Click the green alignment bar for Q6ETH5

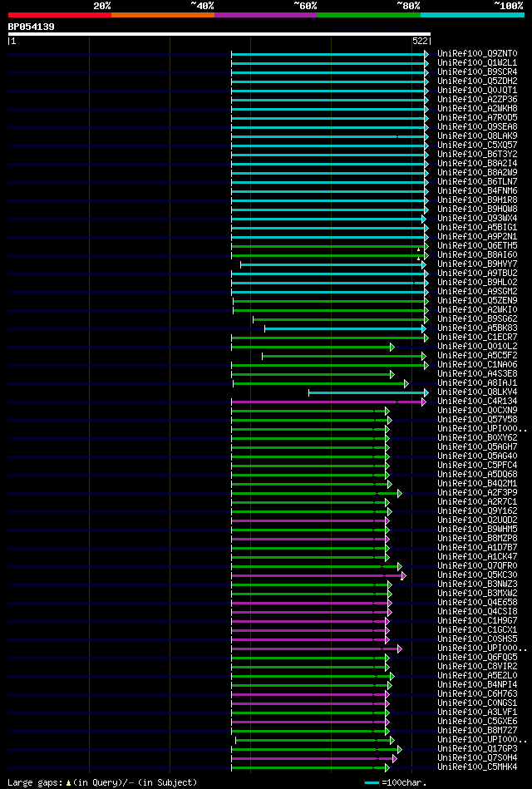(x=329, y=246)
